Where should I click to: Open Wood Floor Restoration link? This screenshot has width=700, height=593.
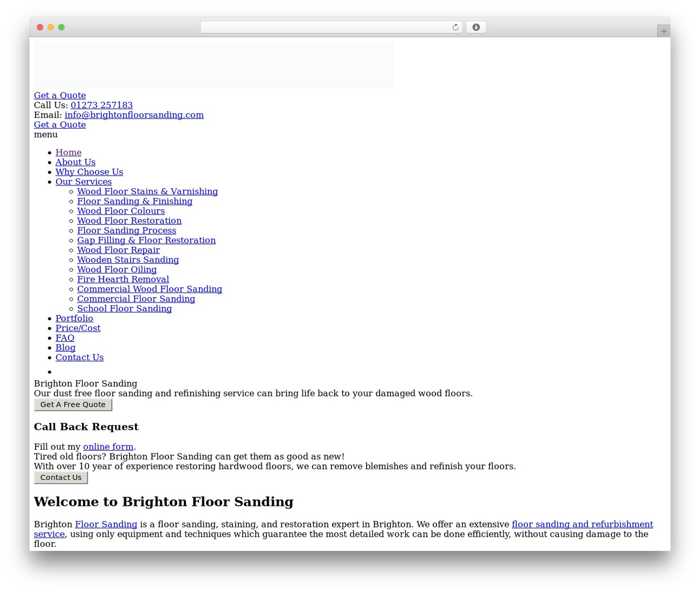[x=129, y=221]
